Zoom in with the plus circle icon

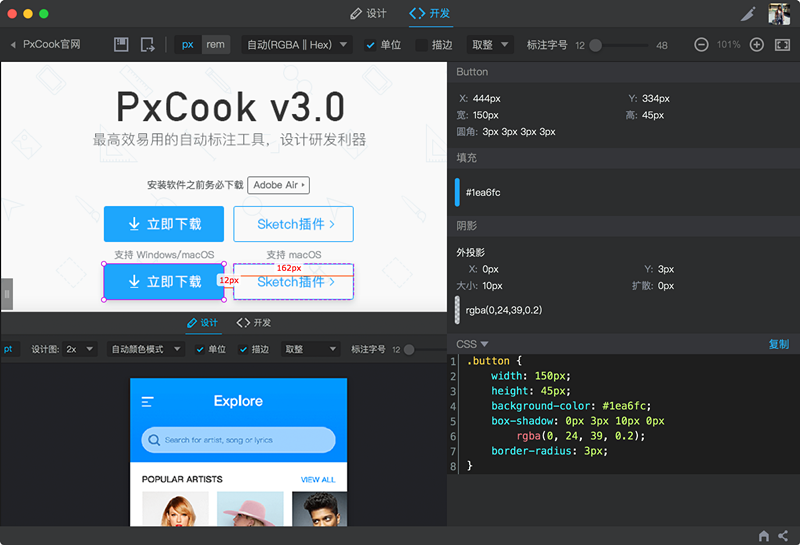click(x=757, y=44)
